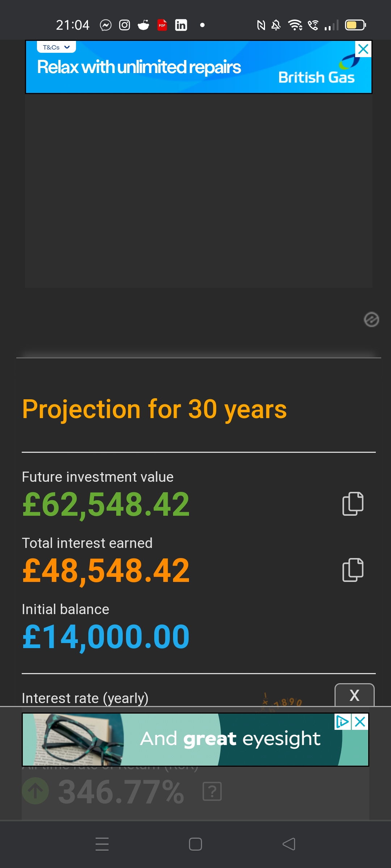Open AdChoices info on eyesight ad
391x868 pixels.
pos(342,722)
